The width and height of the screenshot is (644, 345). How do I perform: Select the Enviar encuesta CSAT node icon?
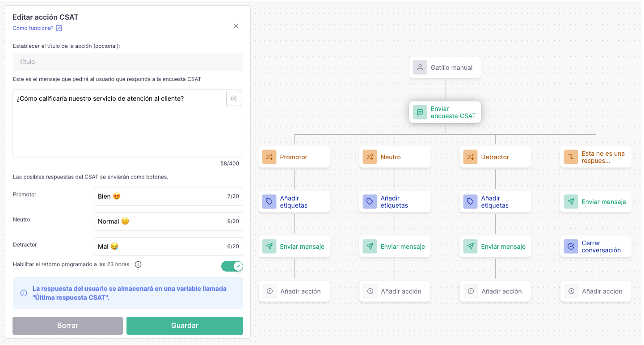pos(420,112)
